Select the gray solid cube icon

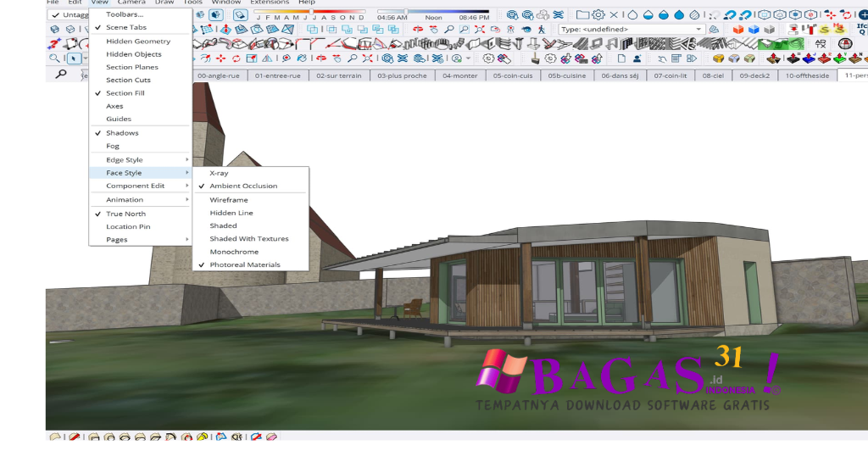click(769, 30)
